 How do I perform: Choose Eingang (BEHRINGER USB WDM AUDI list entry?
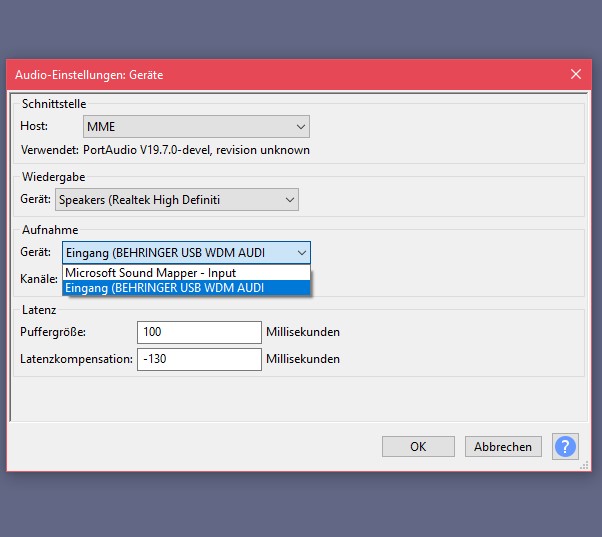coord(186,288)
